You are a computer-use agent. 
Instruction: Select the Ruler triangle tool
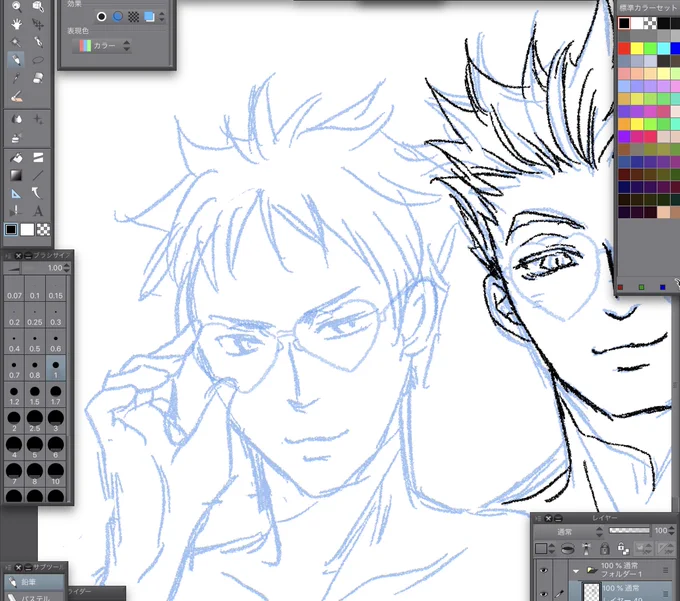click(x=16, y=193)
